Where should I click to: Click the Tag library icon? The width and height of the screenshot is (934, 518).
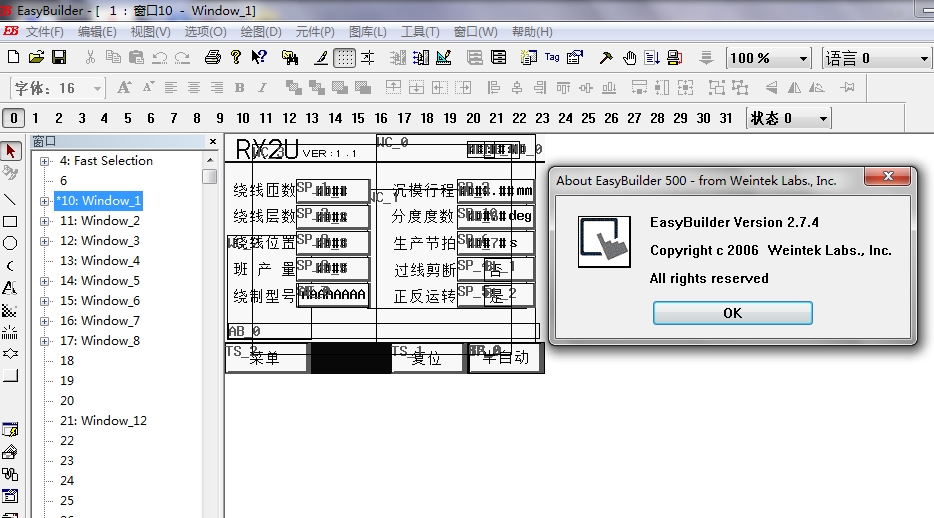pos(552,58)
